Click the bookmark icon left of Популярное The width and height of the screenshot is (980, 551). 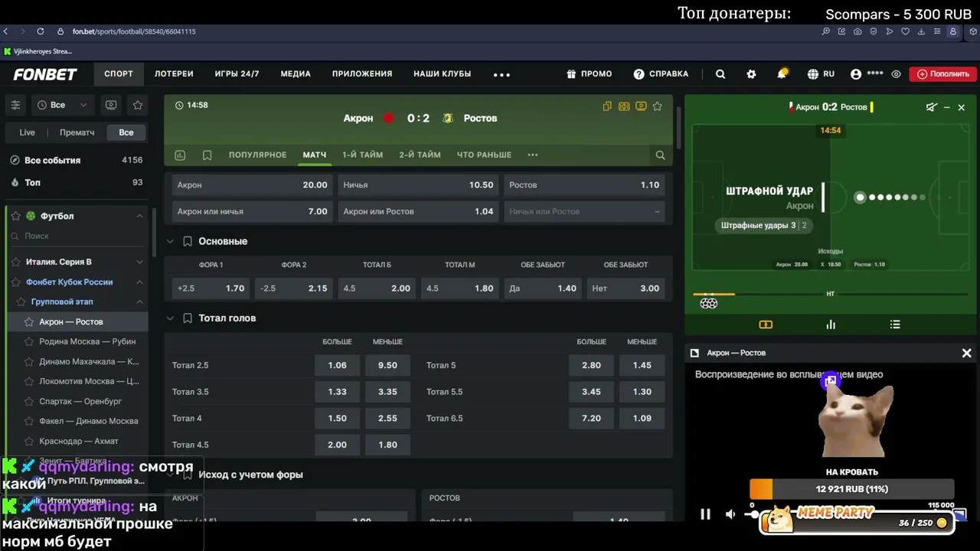point(207,155)
